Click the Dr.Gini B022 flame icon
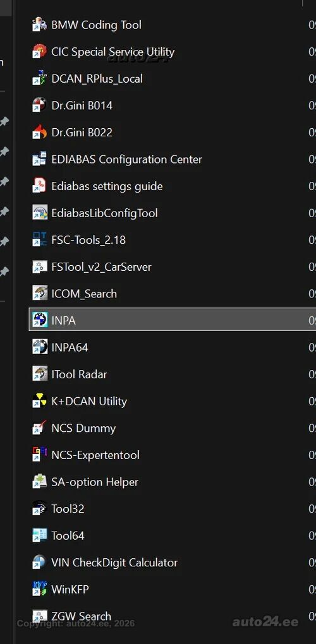This screenshot has width=316, height=644. click(x=39, y=132)
